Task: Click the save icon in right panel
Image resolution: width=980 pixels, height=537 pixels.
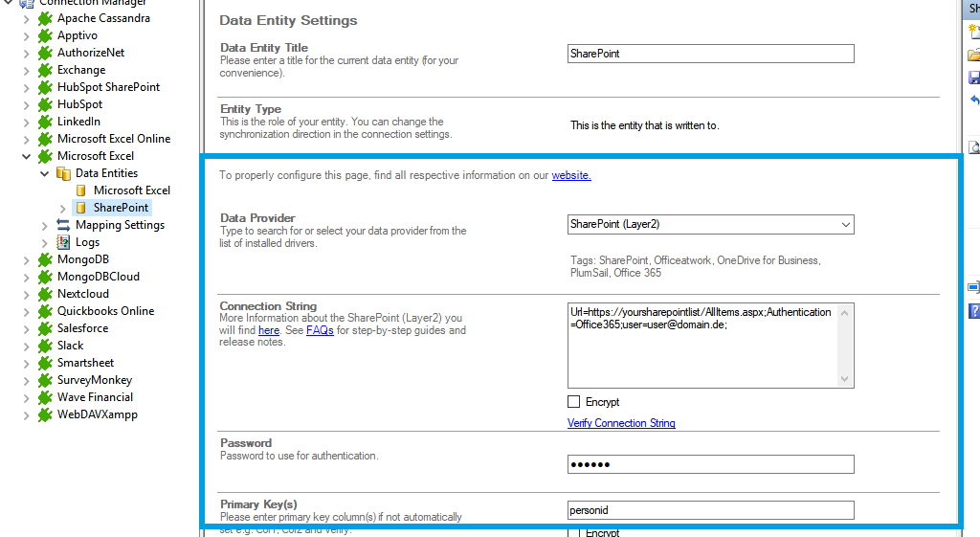Action: click(974, 78)
